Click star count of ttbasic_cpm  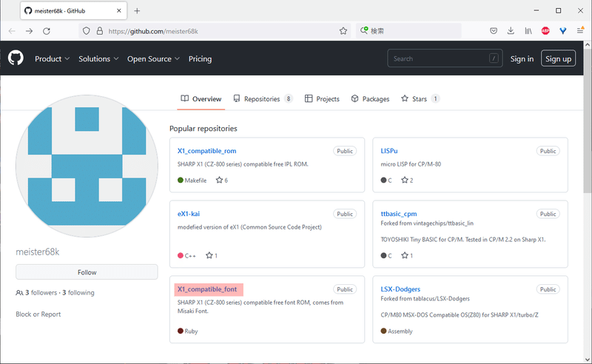pyautogui.click(x=407, y=256)
